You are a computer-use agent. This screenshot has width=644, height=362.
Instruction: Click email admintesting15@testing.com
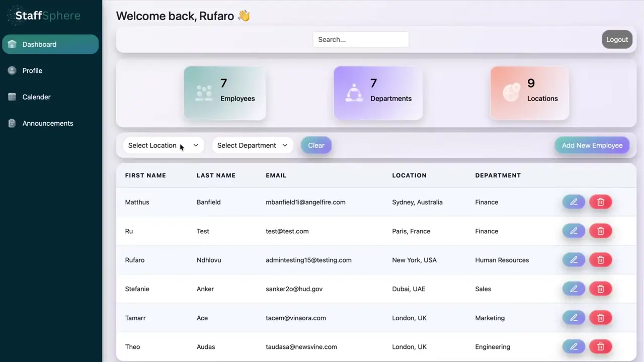click(x=308, y=260)
